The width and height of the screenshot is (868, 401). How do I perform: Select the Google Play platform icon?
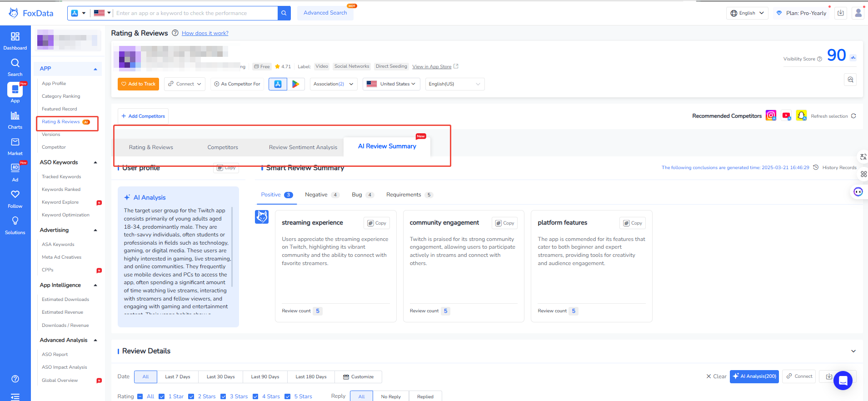295,84
